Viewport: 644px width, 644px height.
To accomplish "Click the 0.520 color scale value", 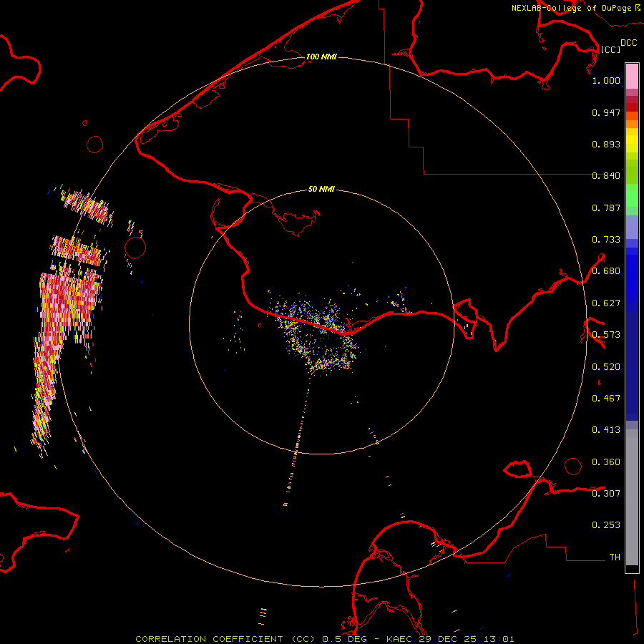I will (x=606, y=367).
